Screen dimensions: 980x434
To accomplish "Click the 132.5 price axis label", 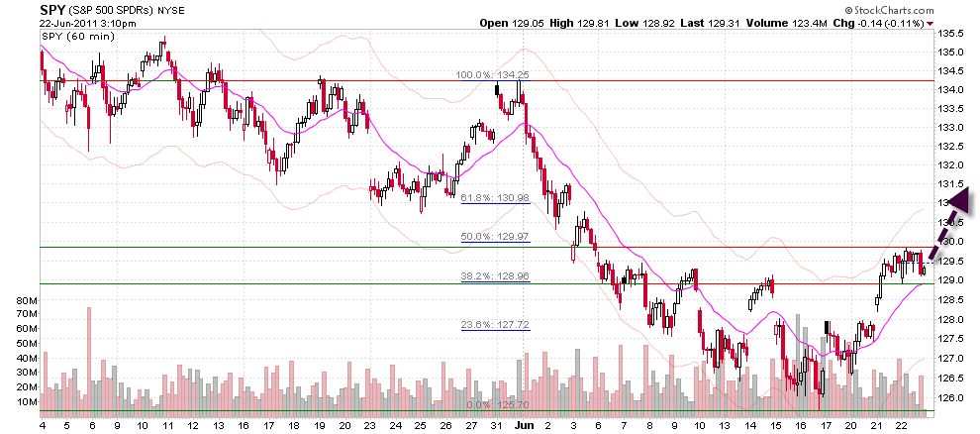I will (950, 147).
